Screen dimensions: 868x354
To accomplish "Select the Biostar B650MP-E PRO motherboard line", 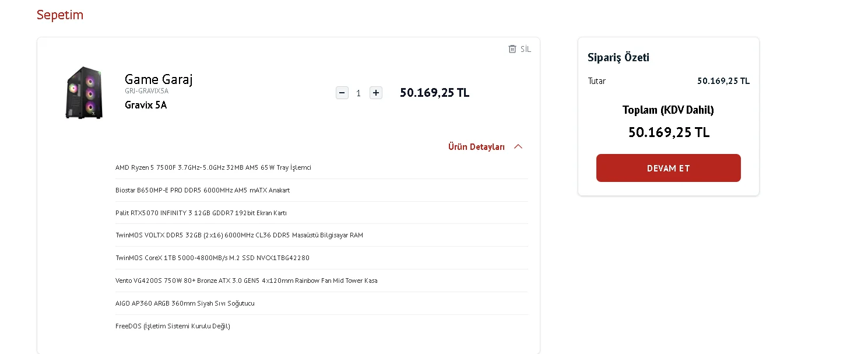I will pos(202,190).
